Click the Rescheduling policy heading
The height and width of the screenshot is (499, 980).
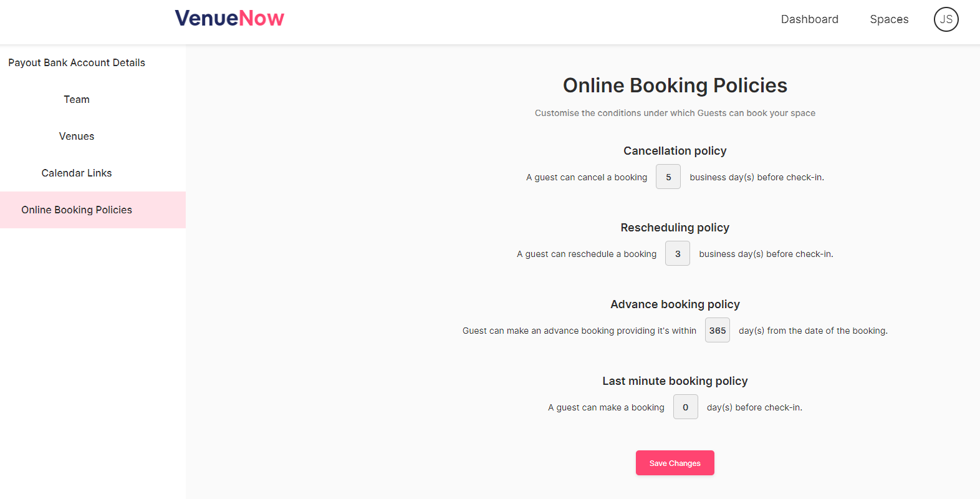click(675, 228)
